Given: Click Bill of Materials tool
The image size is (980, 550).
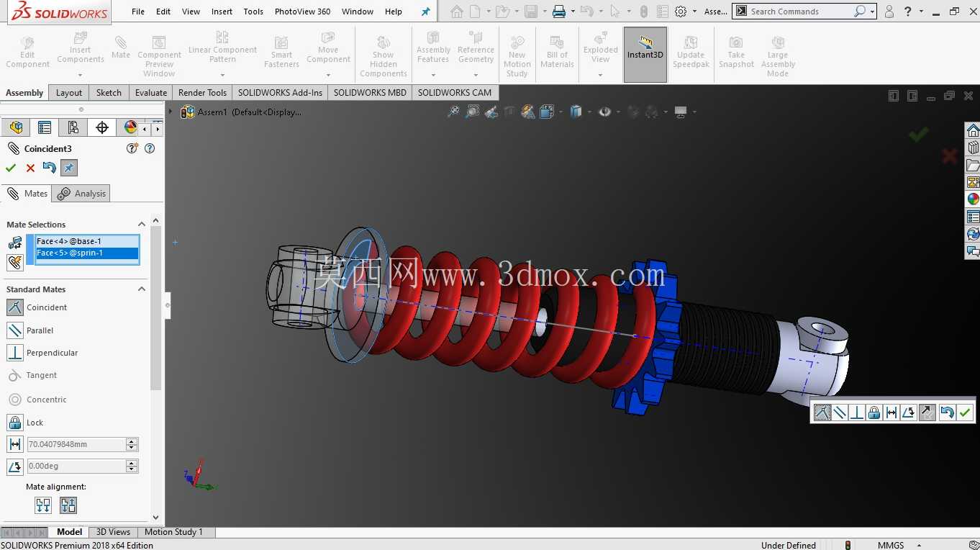Looking at the screenshot, I should [x=557, y=52].
